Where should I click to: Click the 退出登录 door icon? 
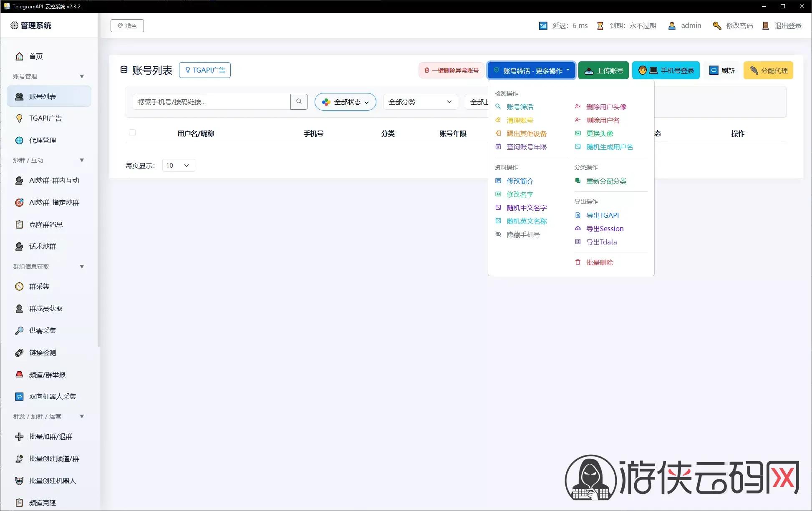coord(765,25)
